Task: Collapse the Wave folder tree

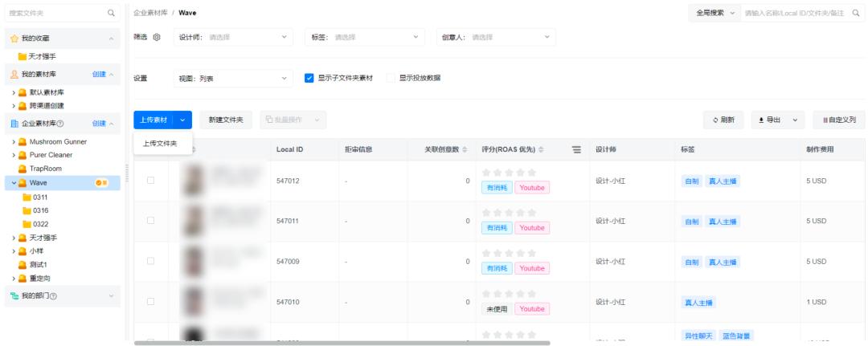Action: (x=14, y=183)
